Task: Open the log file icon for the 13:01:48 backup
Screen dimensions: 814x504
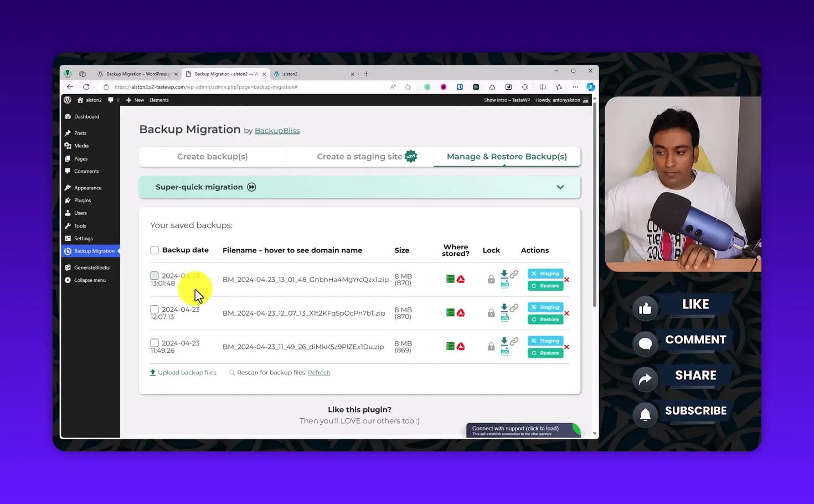Action: (504, 285)
